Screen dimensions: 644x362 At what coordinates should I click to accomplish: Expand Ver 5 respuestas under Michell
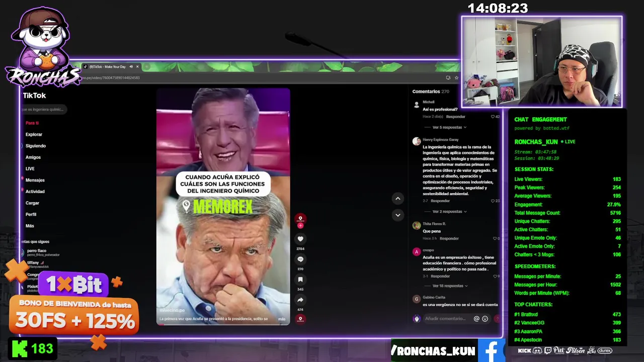[x=449, y=127]
